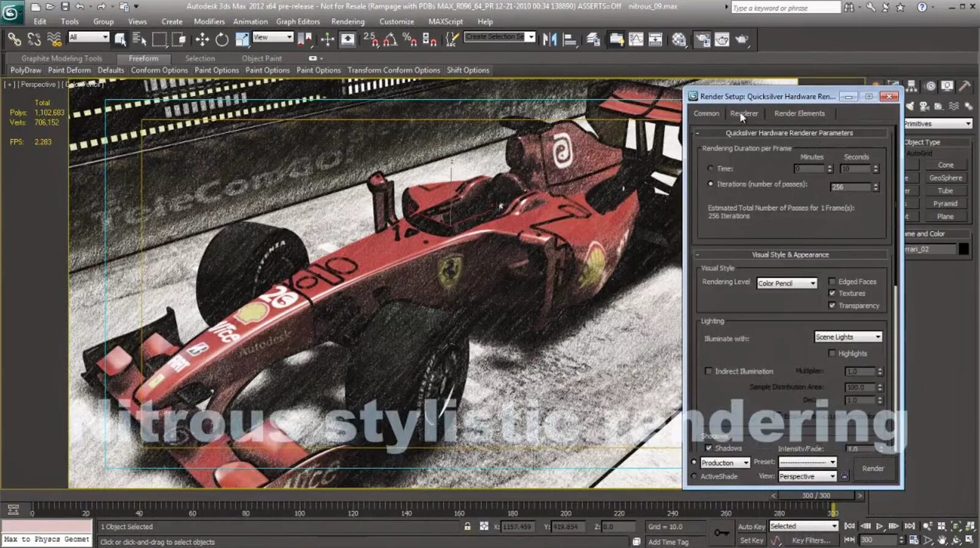
Task: Enable the Edged Faces checkbox
Action: point(832,281)
